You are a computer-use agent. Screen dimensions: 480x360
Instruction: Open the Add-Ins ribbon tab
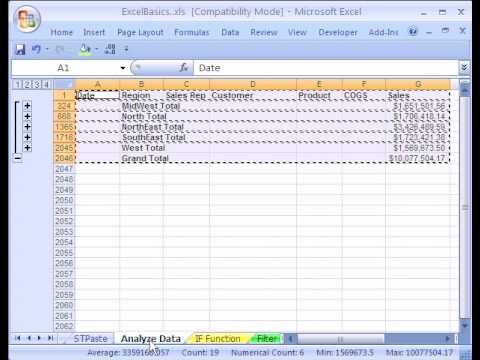click(x=383, y=32)
